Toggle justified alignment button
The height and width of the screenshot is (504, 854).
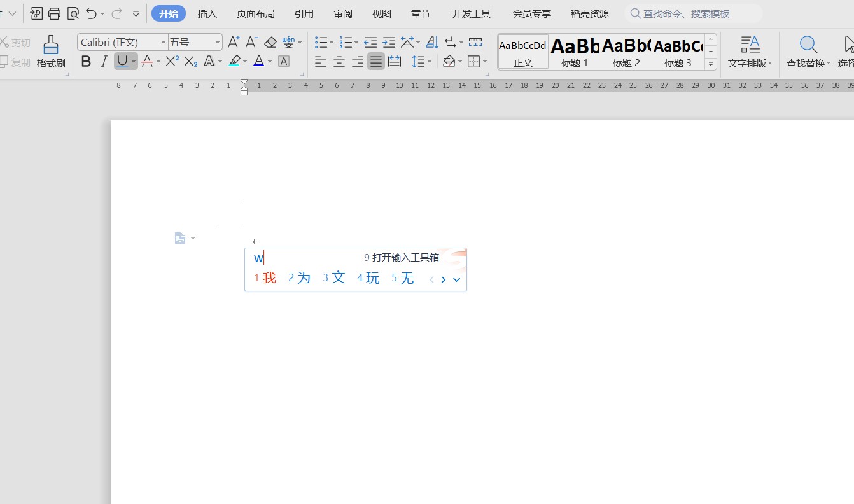point(376,62)
